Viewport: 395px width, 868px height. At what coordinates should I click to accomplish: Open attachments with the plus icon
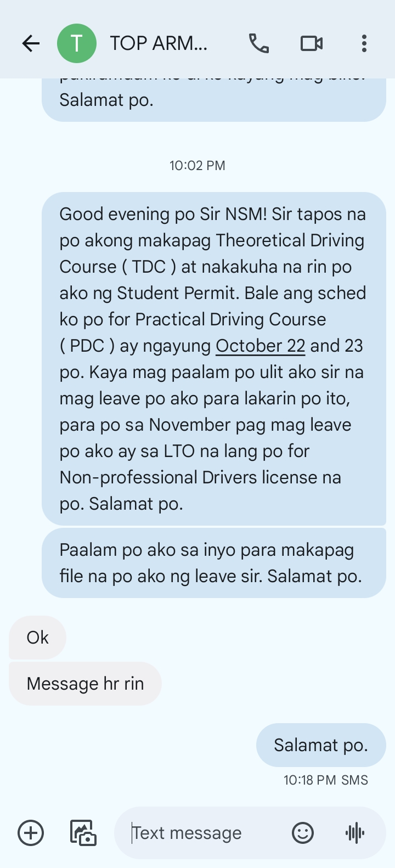click(31, 833)
